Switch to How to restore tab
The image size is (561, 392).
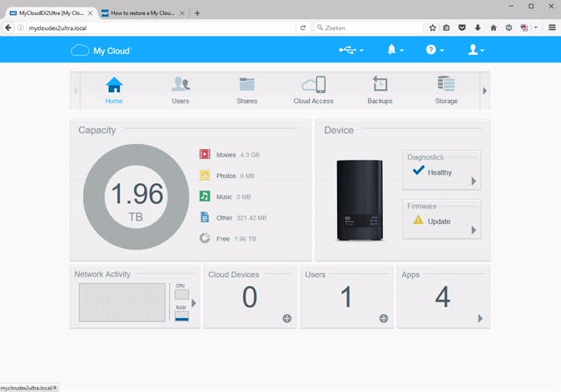(142, 12)
